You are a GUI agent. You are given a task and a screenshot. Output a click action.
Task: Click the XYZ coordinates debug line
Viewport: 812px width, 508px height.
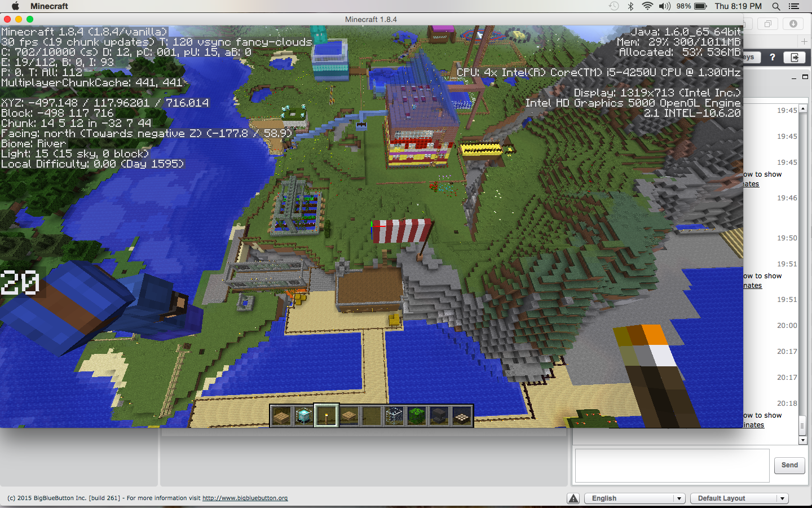pyautogui.click(x=105, y=103)
